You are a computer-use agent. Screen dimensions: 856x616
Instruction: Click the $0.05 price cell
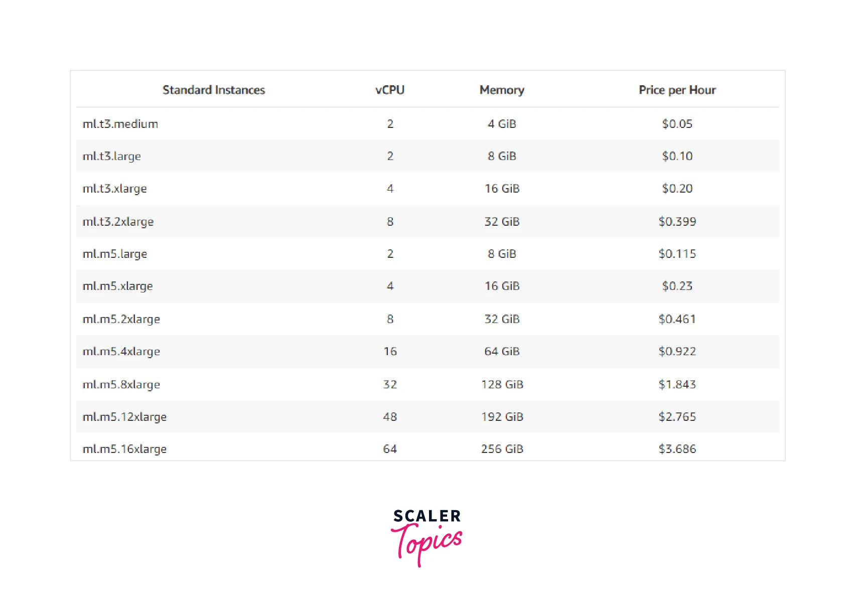tap(677, 124)
